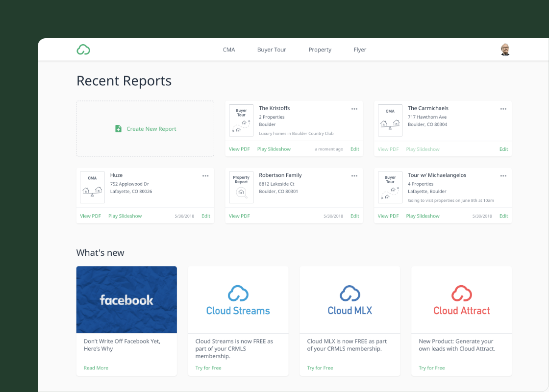Viewport: 549px width, 392px height.
Task: Edit The Kristoffs report
Action: [x=355, y=149]
